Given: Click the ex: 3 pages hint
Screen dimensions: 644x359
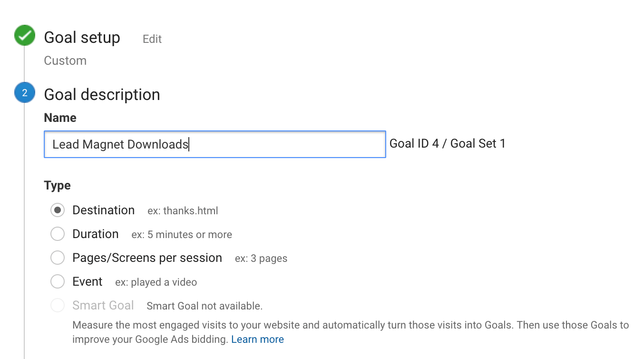Looking at the screenshot, I should 261,259.
